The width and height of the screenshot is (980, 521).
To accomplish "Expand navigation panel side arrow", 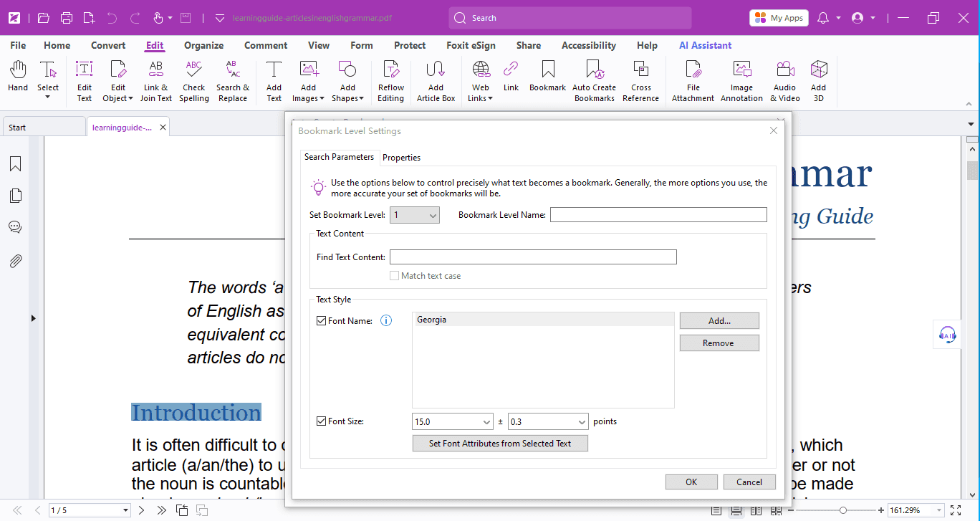I will (34, 318).
